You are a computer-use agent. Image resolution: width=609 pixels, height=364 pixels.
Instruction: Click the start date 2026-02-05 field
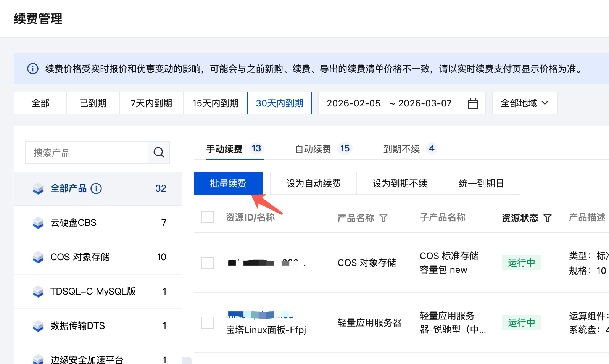pos(354,103)
